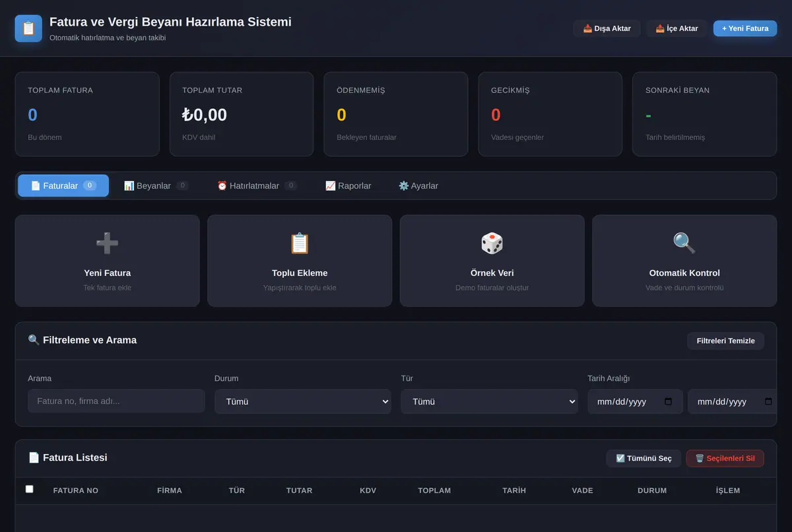Open the Hatırlatmalar tab
Screen dimensions: 792x532
pos(257,185)
